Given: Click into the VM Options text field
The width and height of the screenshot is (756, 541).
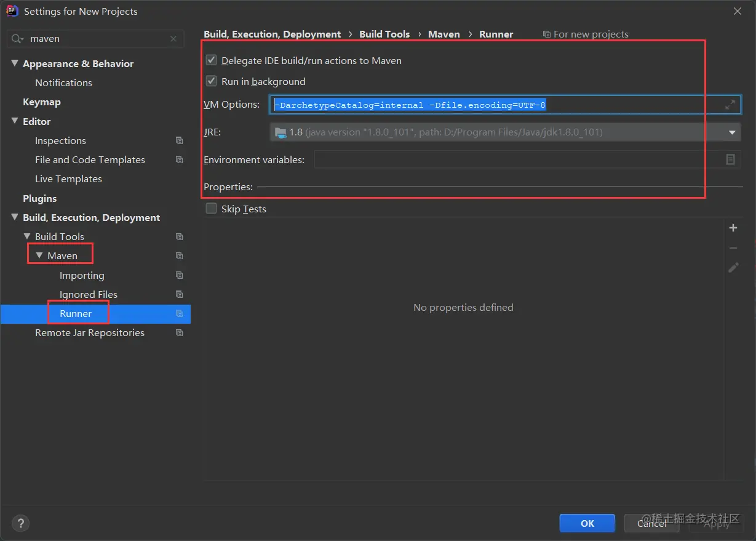Looking at the screenshot, I should point(504,105).
